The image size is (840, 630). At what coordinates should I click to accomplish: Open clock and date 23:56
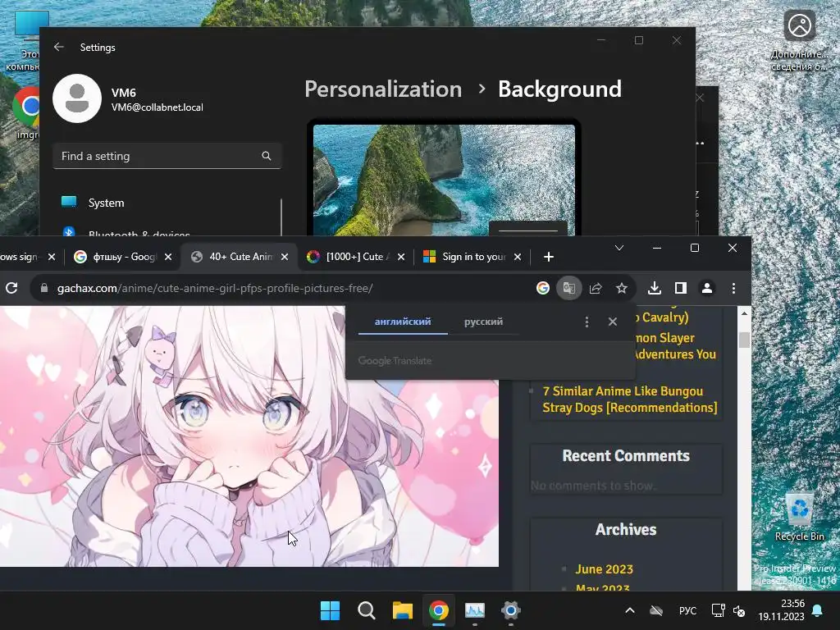782,610
